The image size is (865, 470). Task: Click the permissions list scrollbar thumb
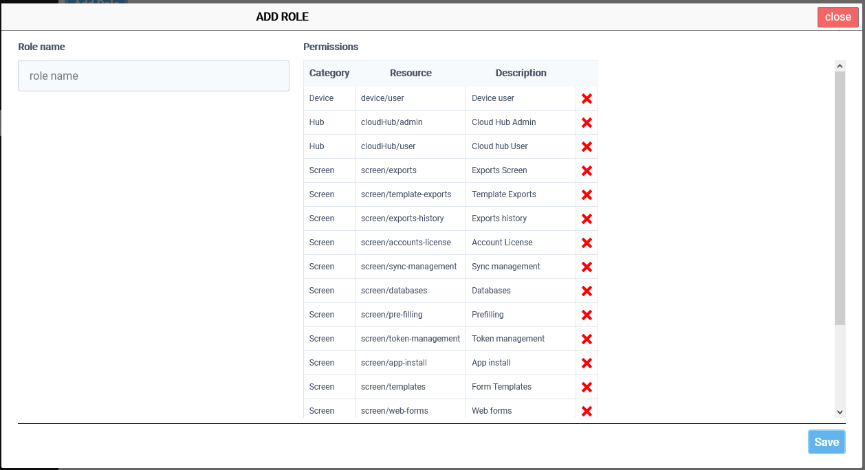point(840,197)
